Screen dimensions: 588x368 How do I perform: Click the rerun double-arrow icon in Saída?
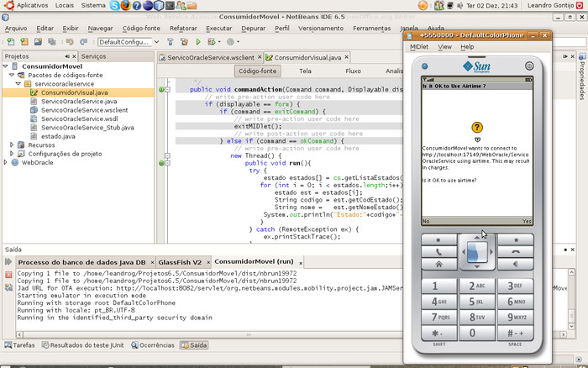coord(8,262)
